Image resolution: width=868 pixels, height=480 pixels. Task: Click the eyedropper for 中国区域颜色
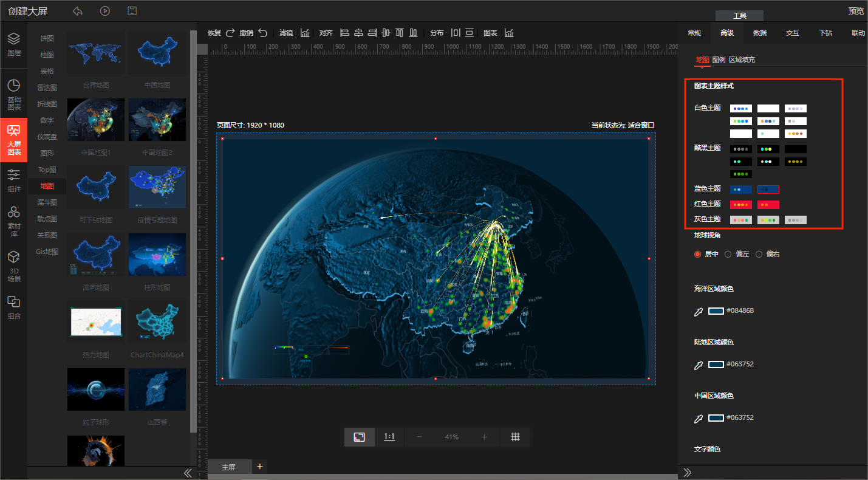699,418
